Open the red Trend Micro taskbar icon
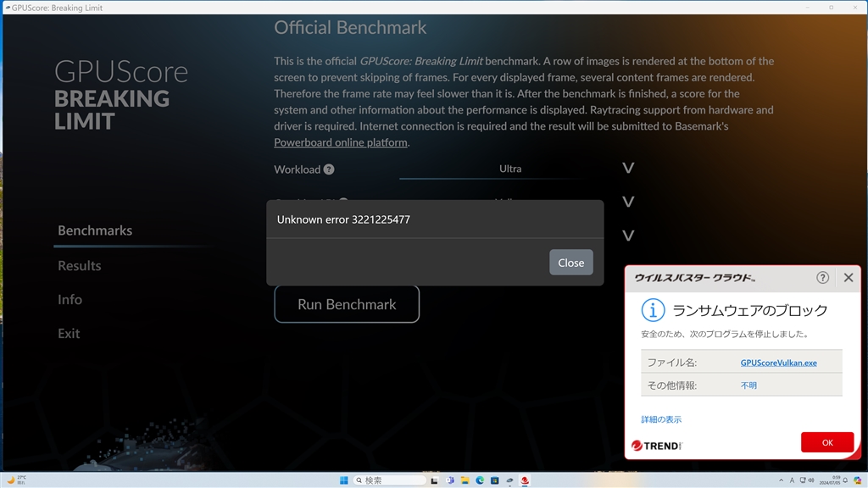 [x=525, y=480]
